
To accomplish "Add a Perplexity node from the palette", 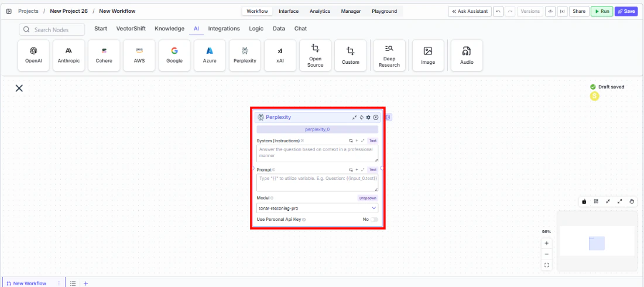I will 245,56.
